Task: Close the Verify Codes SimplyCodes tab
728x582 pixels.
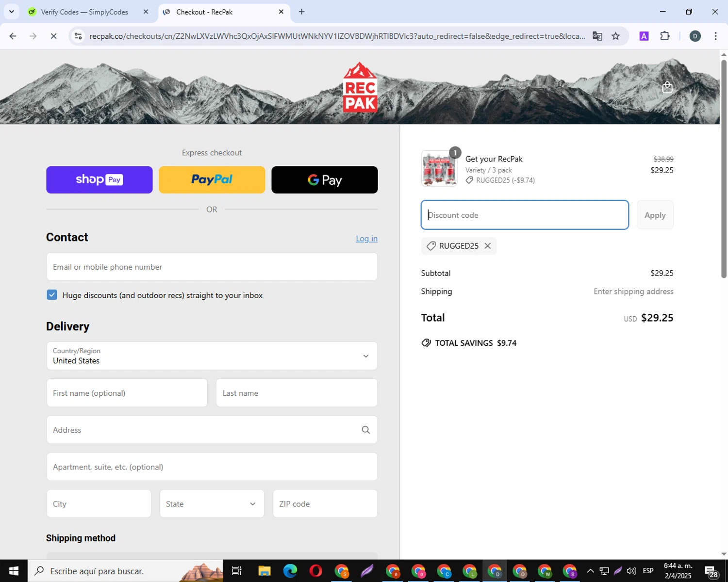Action: point(146,12)
